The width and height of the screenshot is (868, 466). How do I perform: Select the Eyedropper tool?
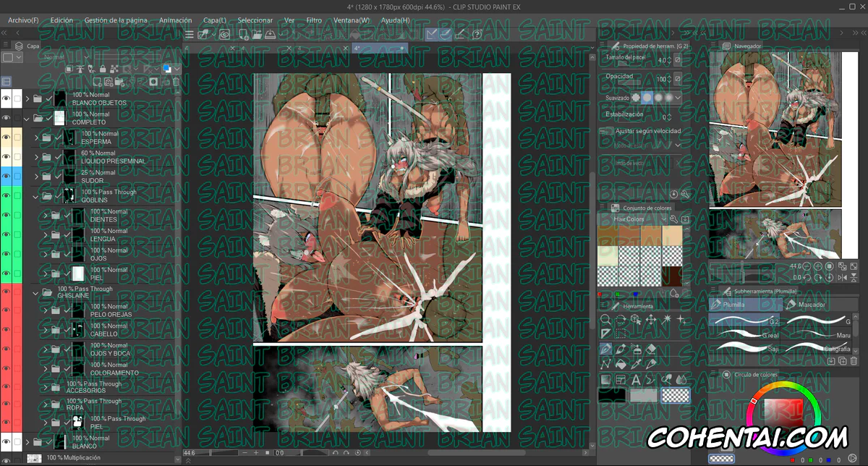point(635,364)
